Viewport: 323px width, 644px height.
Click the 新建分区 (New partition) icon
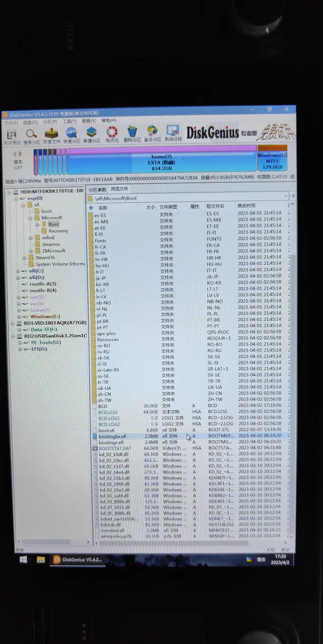(92, 132)
